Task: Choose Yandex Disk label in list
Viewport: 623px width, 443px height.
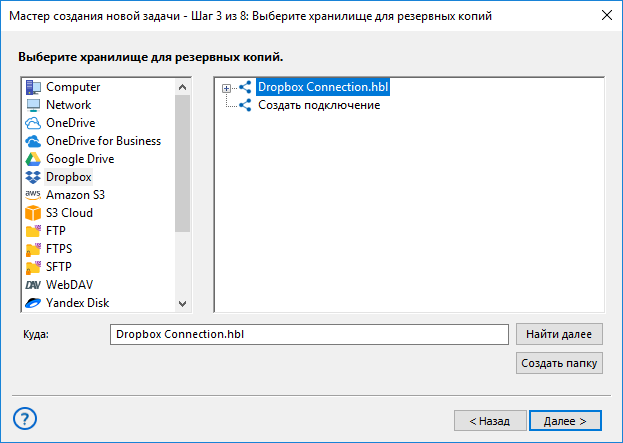Action: click(x=77, y=303)
